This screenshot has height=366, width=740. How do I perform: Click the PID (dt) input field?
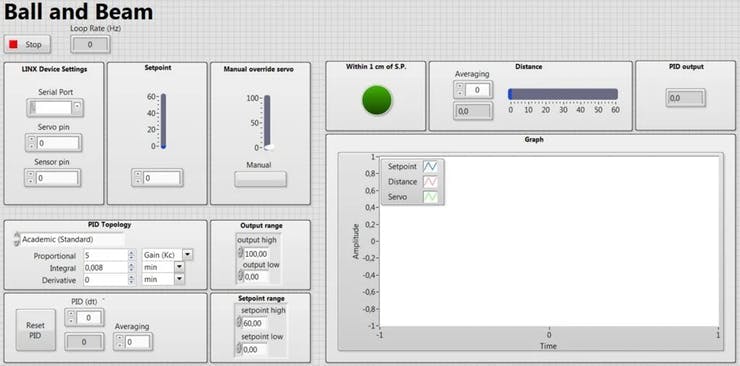[90, 318]
